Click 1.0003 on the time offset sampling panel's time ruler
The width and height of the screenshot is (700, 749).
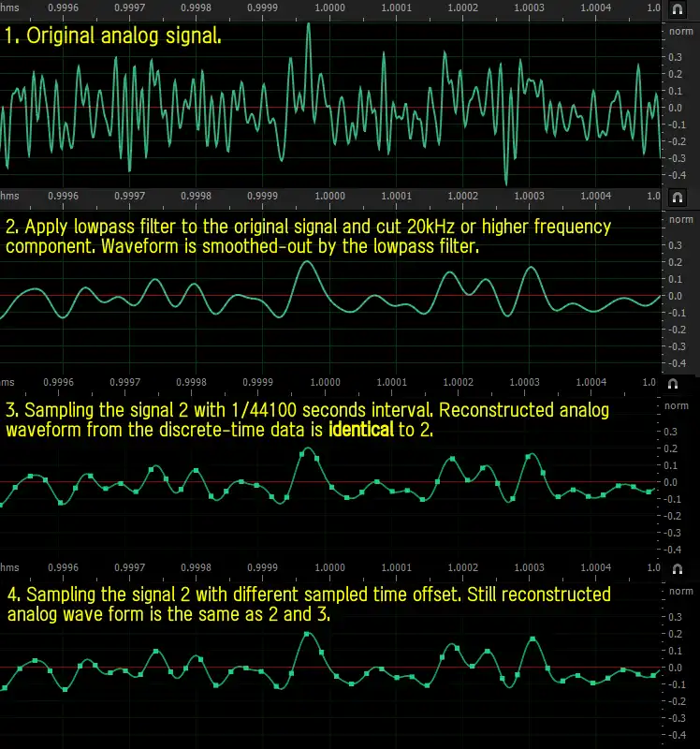(529, 567)
